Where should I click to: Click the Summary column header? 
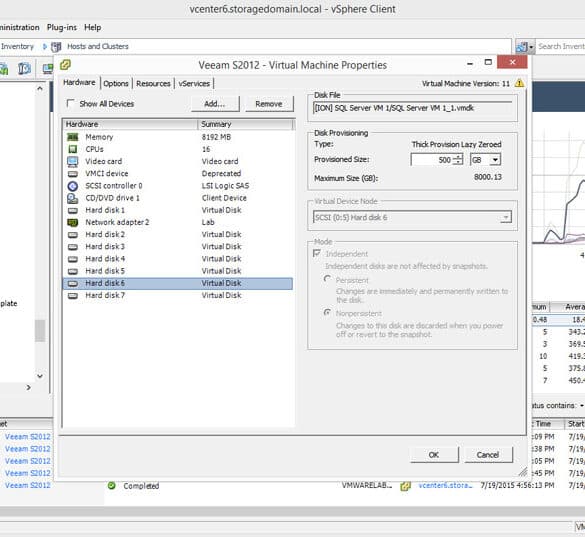pyautogui.click(x=246, y=124)
